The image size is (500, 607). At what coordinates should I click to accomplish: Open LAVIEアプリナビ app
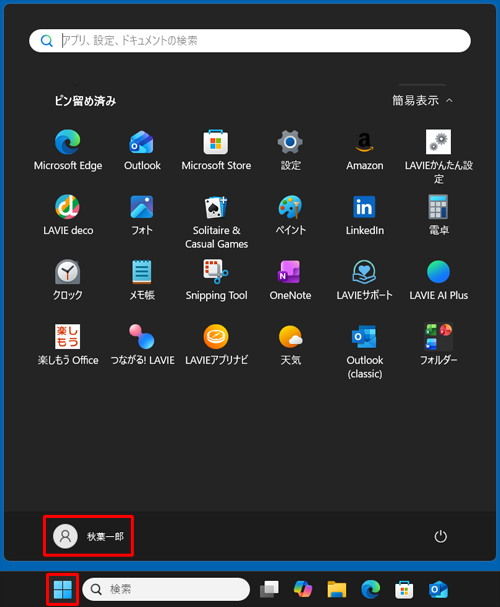point(216,345)
